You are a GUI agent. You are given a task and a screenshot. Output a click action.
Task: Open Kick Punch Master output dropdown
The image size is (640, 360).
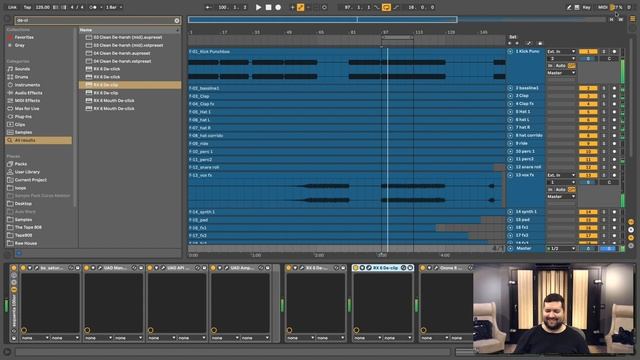[561, 73]
